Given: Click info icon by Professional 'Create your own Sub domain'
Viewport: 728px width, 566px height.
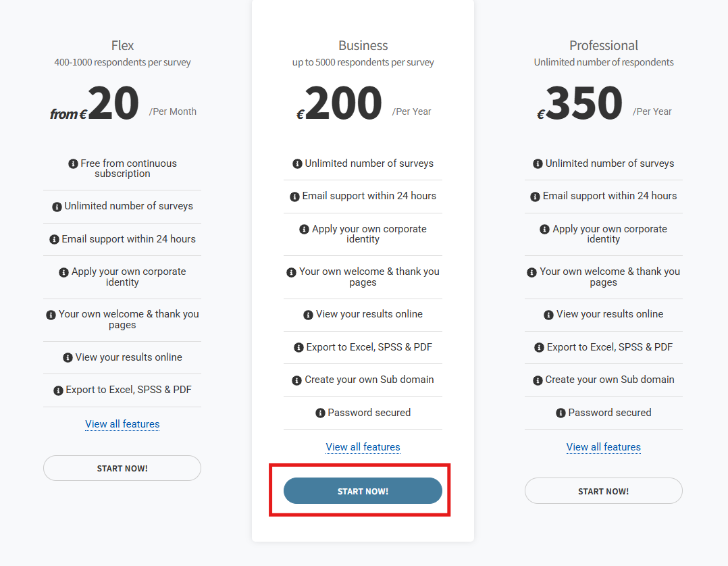Looking at the screenshot, I should coord(538,380).
